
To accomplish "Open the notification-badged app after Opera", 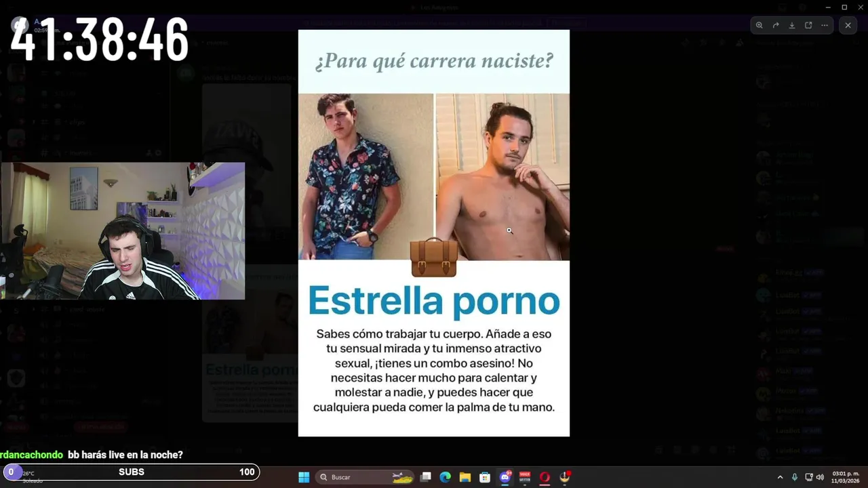I will [x=565, y=477].
